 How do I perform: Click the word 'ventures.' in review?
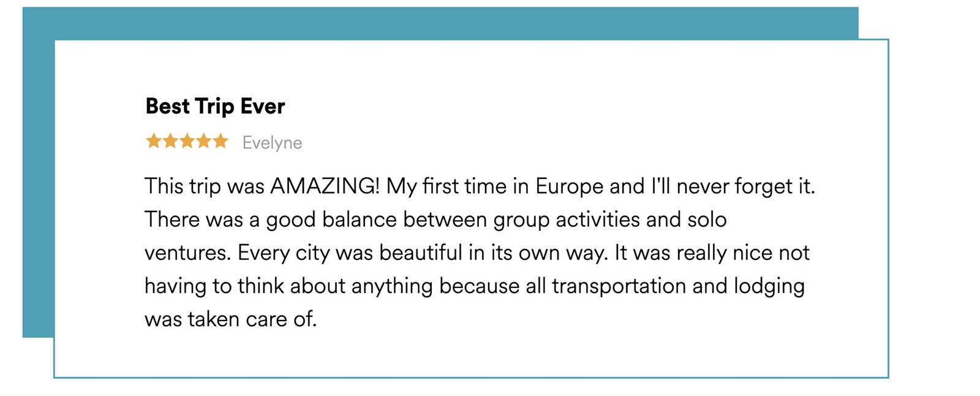(x=188, y=253)
